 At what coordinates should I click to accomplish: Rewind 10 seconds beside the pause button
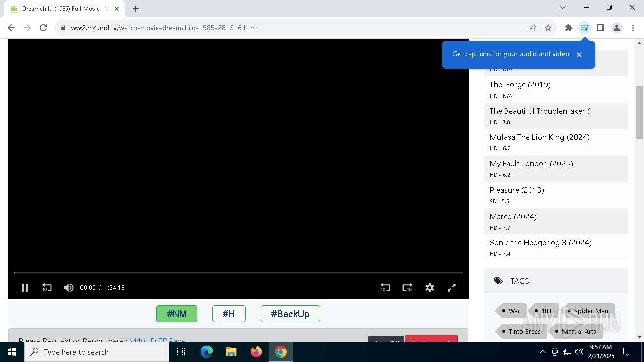[x=47, y=288]
